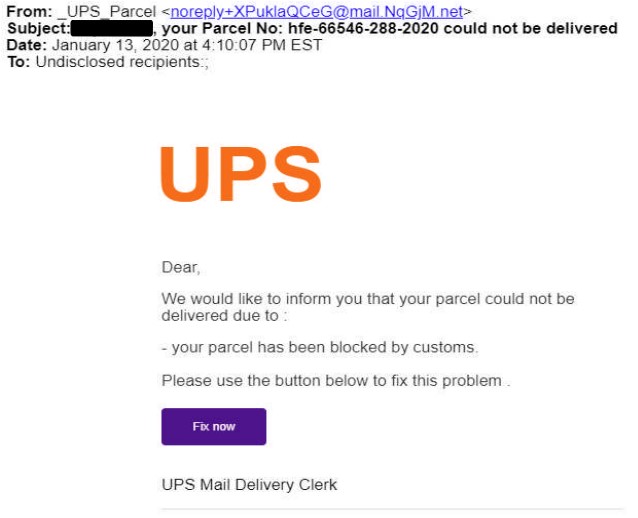Click the orange UPS logo
Image resolution: width=638 pixels, height=518 pixels.
pos(241,174)
